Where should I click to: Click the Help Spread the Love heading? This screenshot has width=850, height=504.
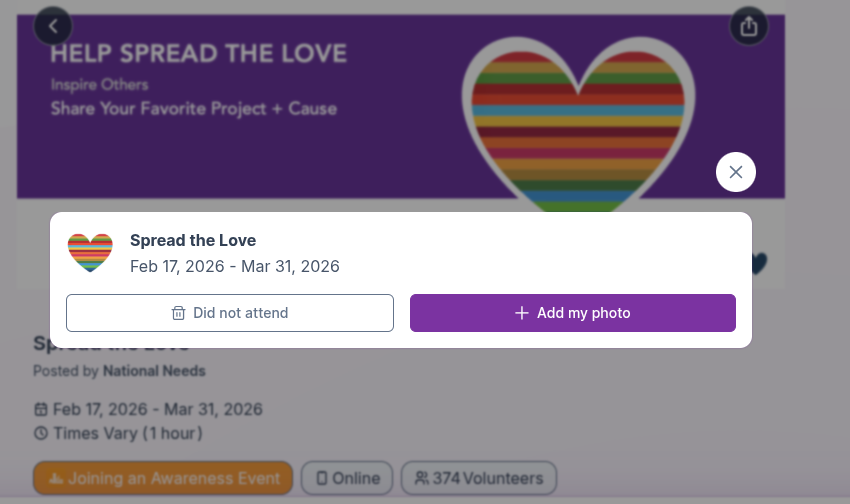tap(199, 54)
